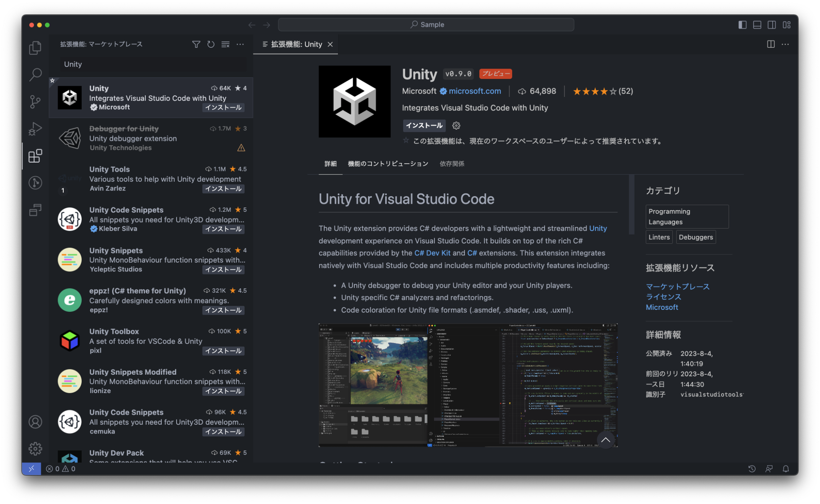Image resolution: width=820 pixels, height=504 pixels.
Task: Open the Search view
Action: tap(35, 74)
